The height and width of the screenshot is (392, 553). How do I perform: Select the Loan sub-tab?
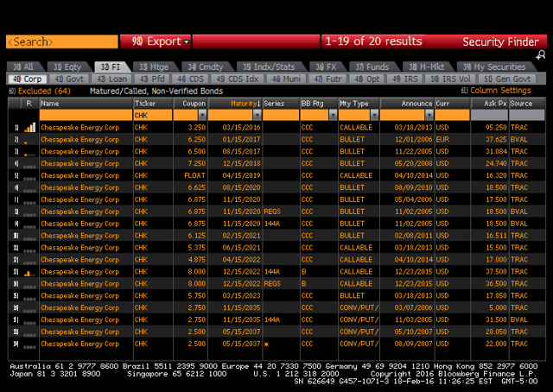111,79
